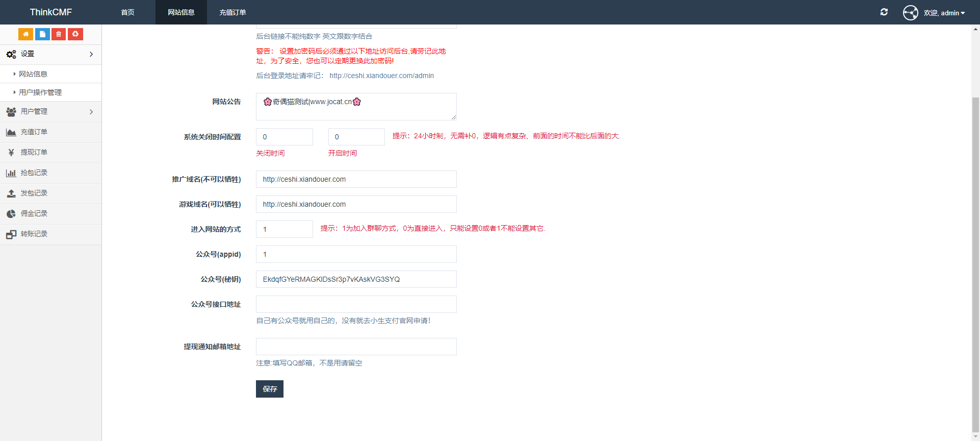Open the 提现订单 sidebar menu
Viewport: 980px width, 441px height.
point(50,153)
